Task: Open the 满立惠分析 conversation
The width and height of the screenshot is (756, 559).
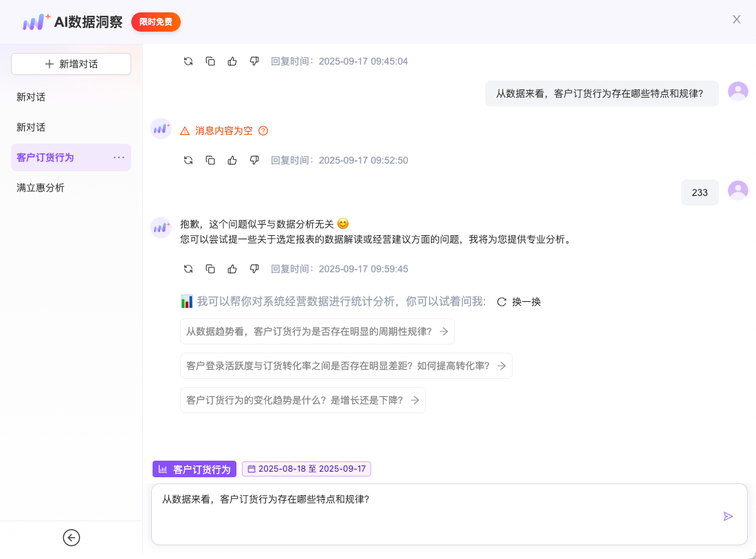Action: click(x=41, y=188)
